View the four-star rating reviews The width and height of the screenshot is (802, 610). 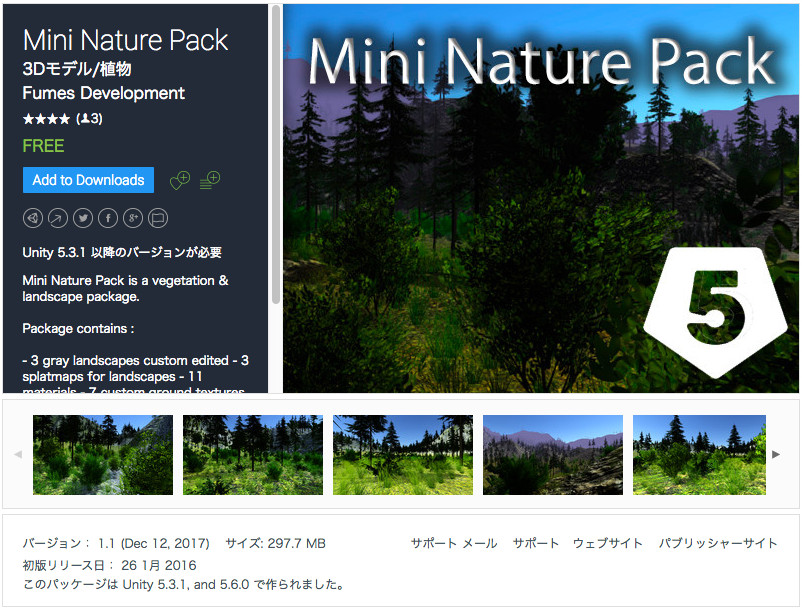(62, 119)
